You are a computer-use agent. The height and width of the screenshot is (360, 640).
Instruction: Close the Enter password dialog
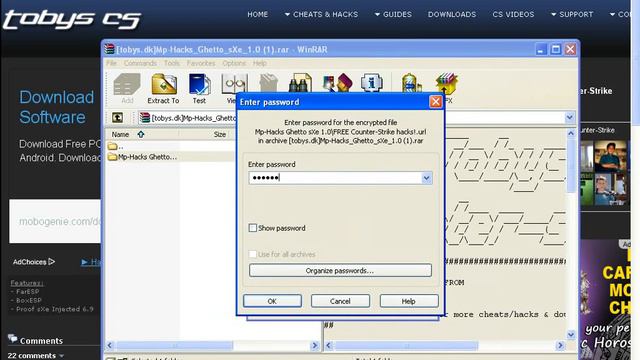click(436, 102)
